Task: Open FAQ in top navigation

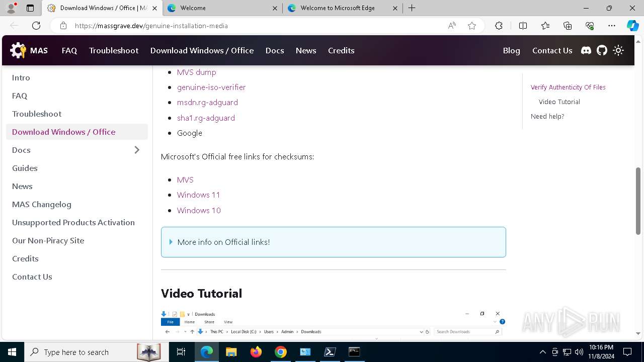Action: pyautogui.click(x=69, y=50)
